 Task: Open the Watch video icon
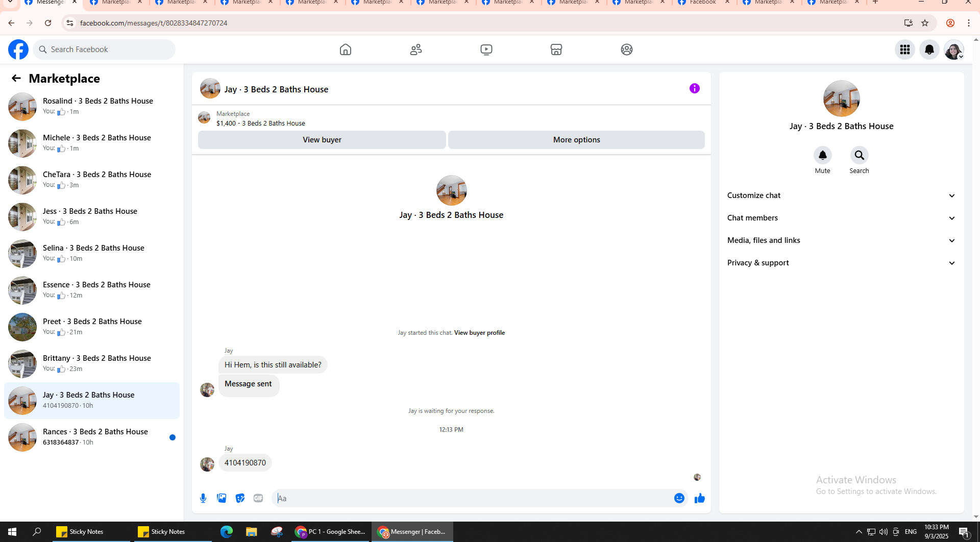[486, 50]
